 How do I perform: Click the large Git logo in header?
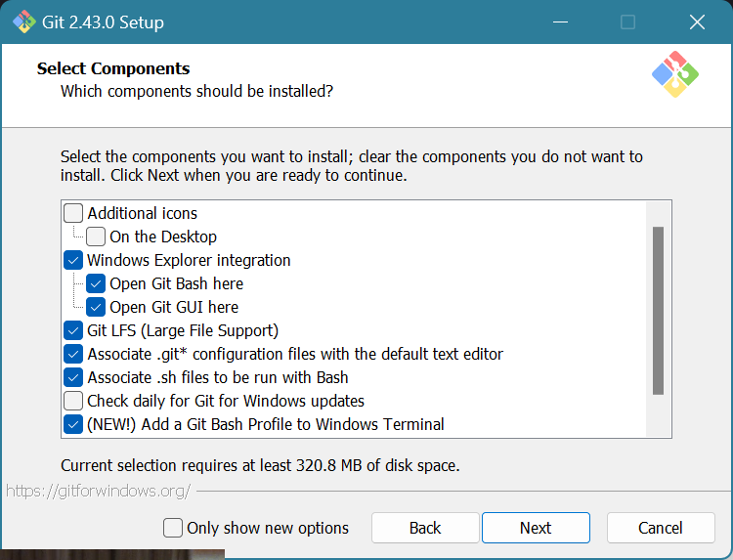(674, 74)
